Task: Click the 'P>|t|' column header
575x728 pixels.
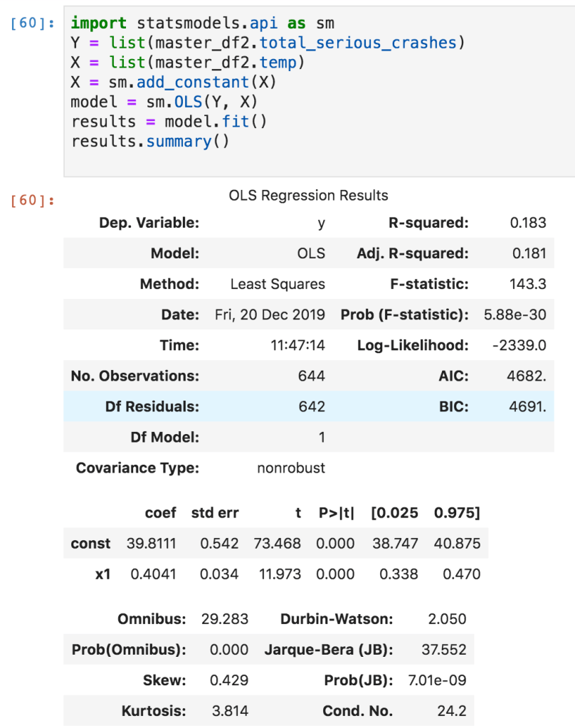Action: [337, 513]
